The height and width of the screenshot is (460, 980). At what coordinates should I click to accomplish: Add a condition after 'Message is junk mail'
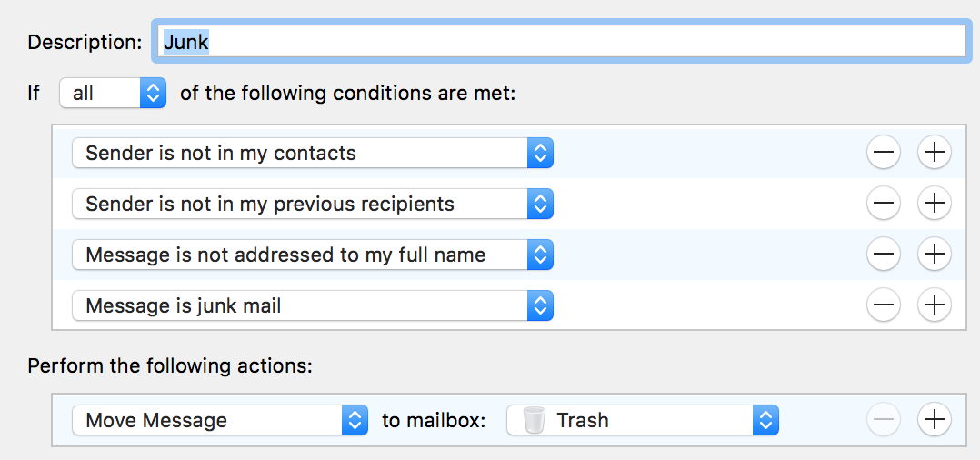[934, 306]
